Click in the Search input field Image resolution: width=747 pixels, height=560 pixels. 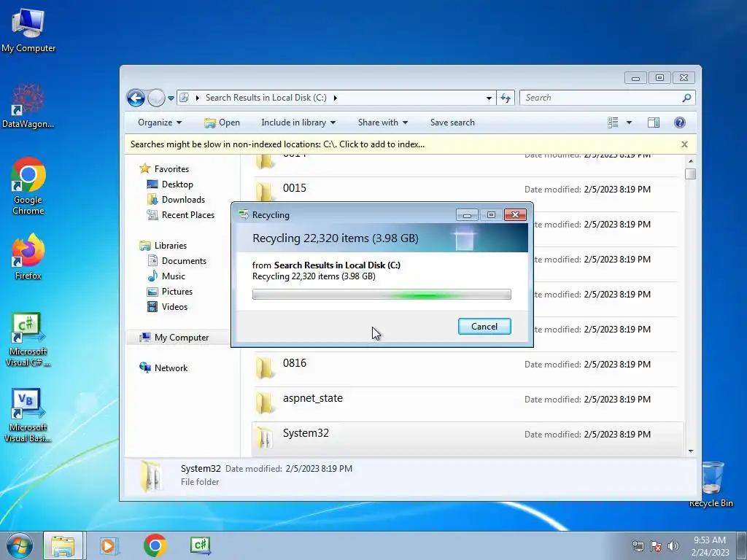pyautogui.click(x=602, y=98)
